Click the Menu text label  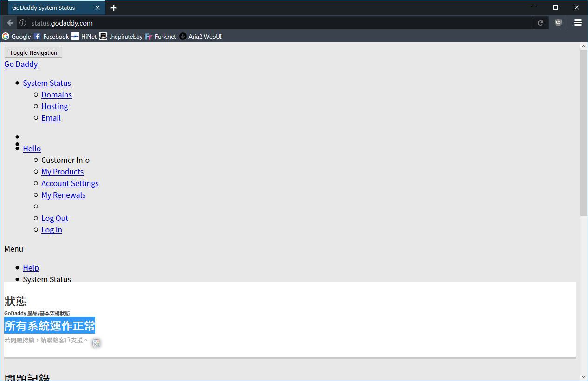[14, 249]
